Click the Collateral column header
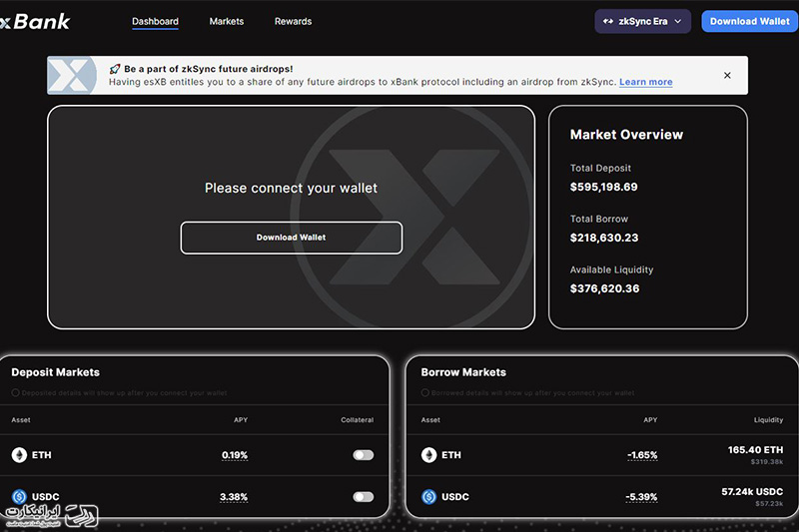 point(358,420)
